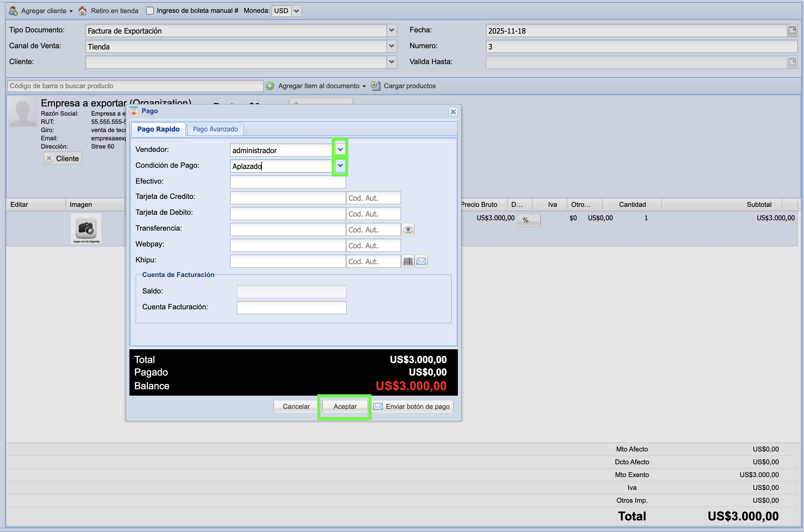804x532 pixels.
Task: Click the eye icon next to Transferencia
Action: click(x=408, y=230)
